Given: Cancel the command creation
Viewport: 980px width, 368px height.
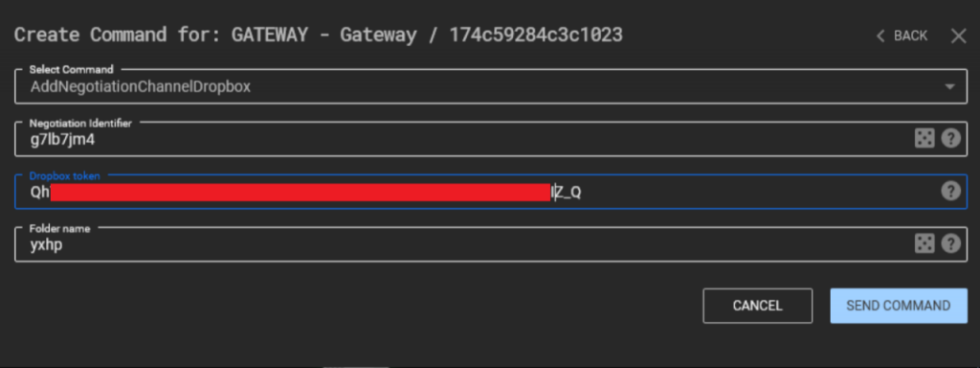Looking at the screenshot, I should (x=758, y=306).
